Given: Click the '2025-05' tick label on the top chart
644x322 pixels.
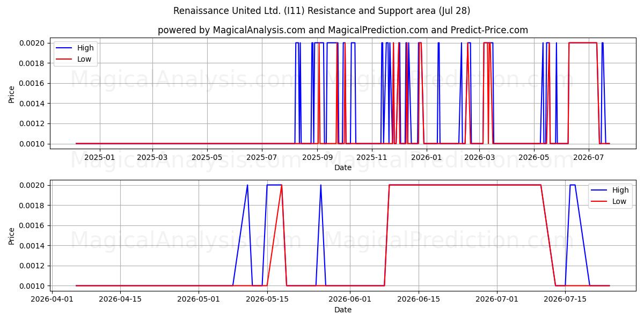Looking at the screenshot, I should tap(207, 157).
